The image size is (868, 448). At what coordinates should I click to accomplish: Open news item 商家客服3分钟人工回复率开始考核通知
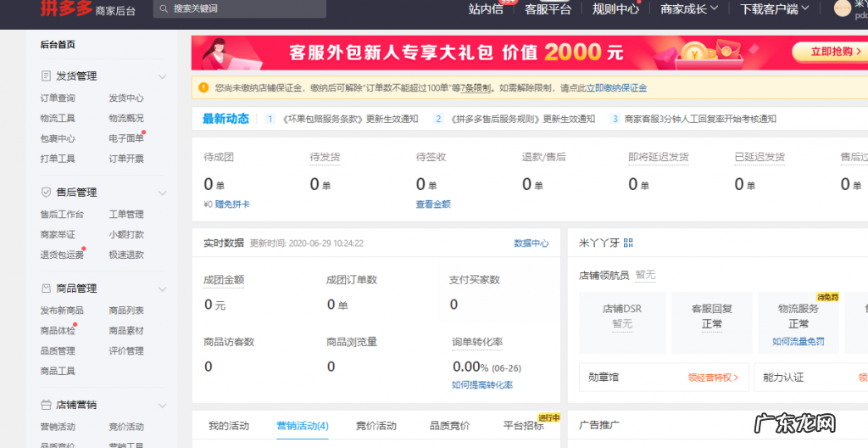[x=700, y=119]
